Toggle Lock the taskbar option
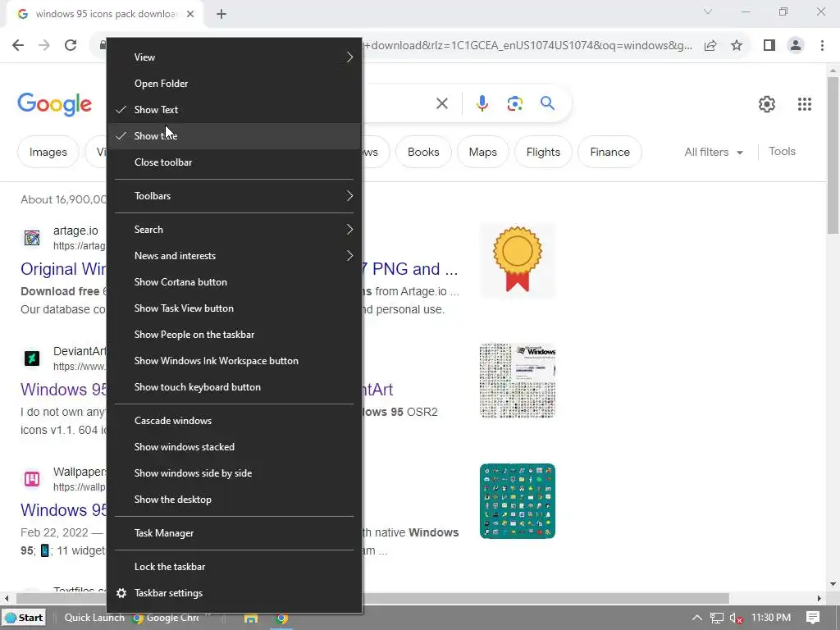 pyautogui.click(x=234, y=567)
